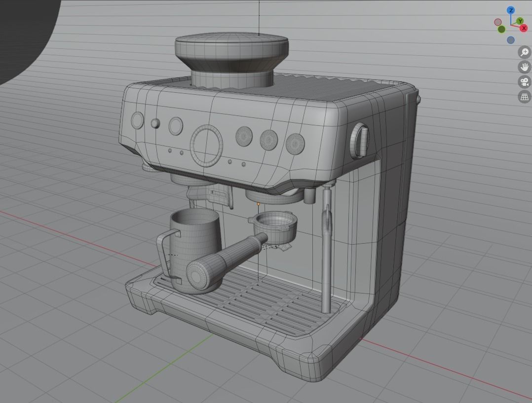Select the large central pressure gauge ring
Viewport: 532px width, 403px height.
(207, 146)
